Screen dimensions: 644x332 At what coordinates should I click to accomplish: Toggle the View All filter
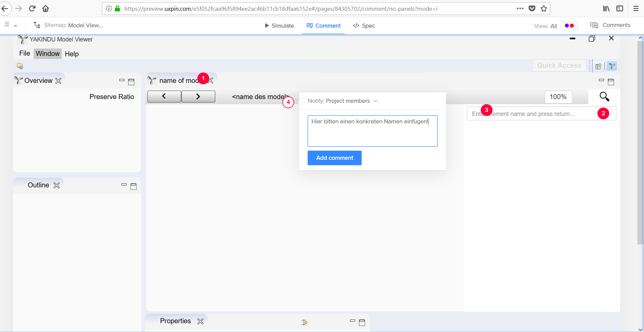coord(554,26)
